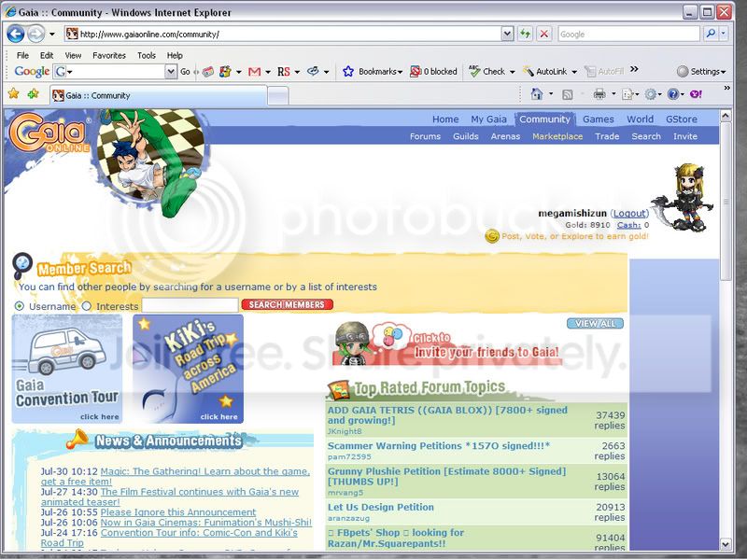Open a new blank tab

coord(278,96)
